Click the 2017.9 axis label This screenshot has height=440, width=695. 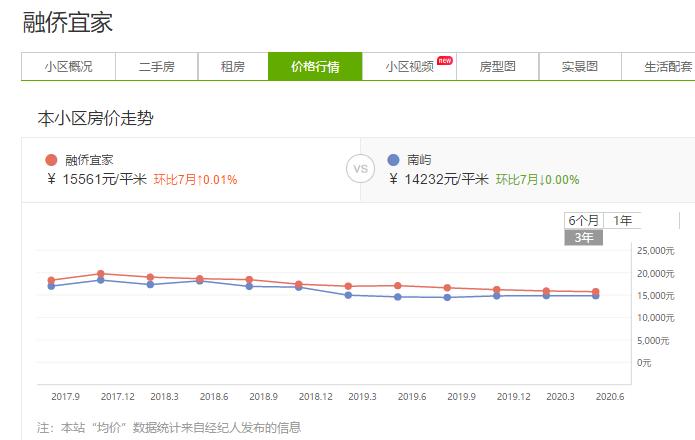65,397
